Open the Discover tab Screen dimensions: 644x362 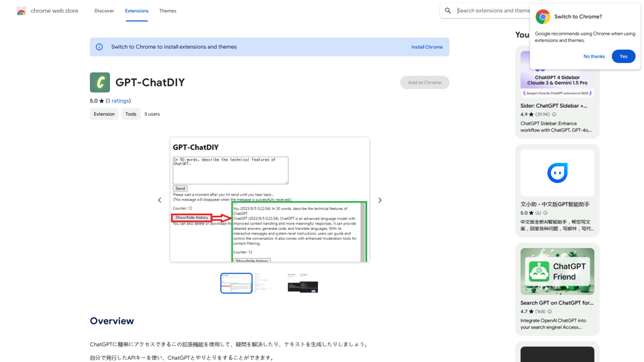[x=105, y=11]
